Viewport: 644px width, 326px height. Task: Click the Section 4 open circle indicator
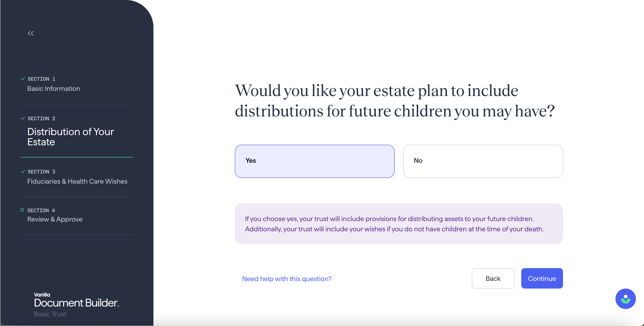point(22,210)
